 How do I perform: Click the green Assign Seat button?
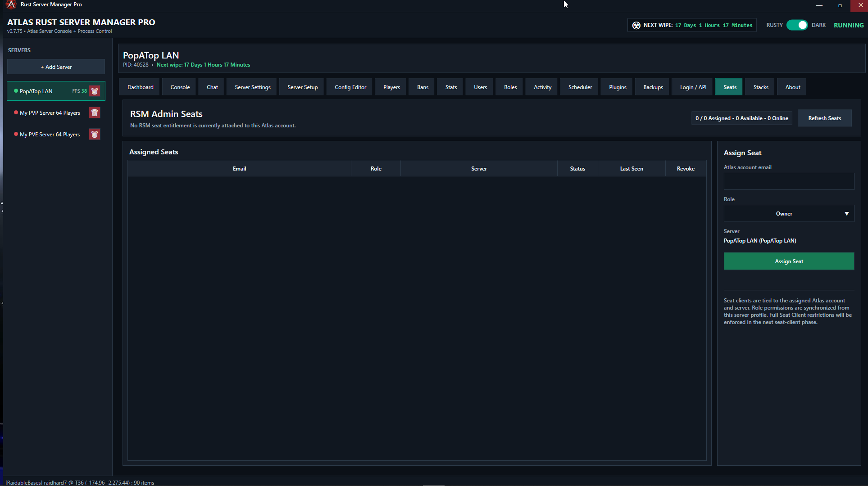click(x=789, y=261)
